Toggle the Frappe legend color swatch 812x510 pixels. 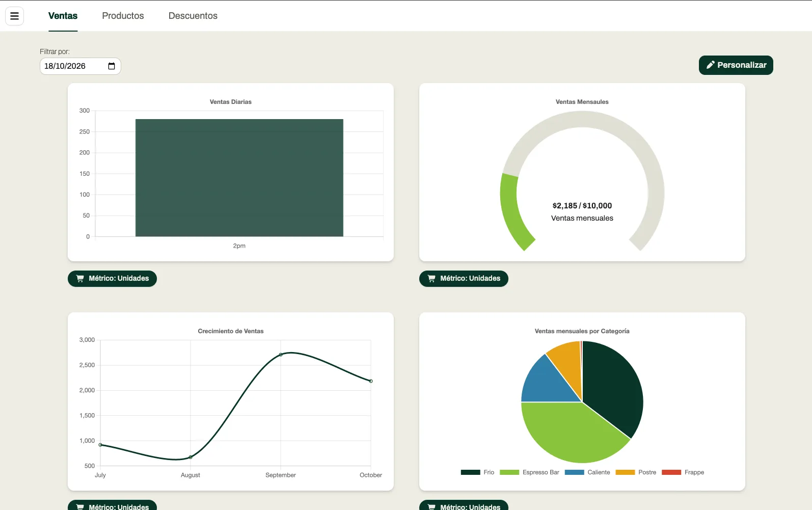tap(671, 472)
